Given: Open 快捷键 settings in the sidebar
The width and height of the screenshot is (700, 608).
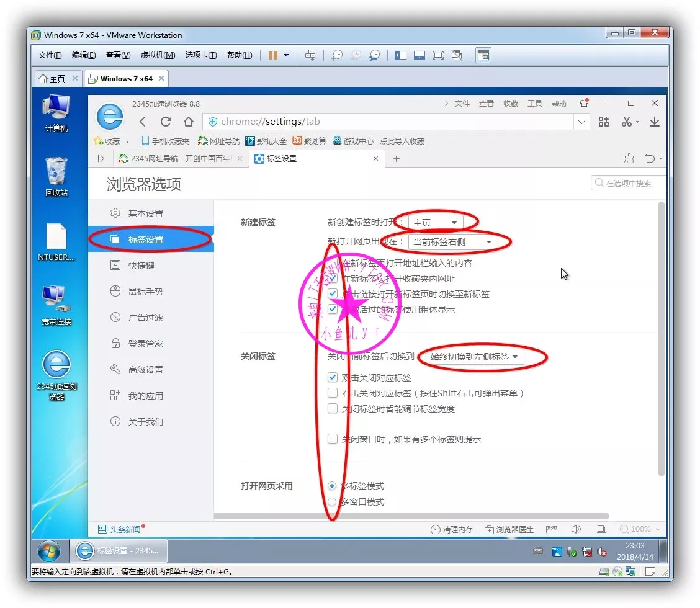Looking at the screenshot, I should coord(141,266).
